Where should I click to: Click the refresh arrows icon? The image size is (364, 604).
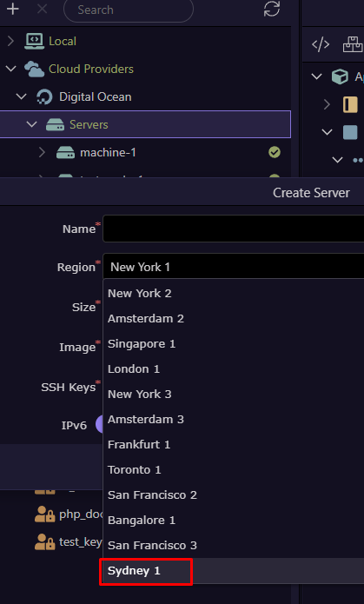272,10
